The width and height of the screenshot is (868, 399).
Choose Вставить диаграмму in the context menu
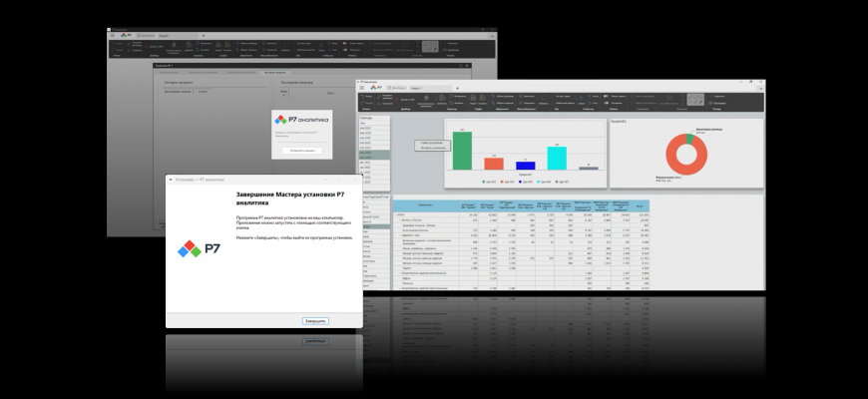click(432, 148)
